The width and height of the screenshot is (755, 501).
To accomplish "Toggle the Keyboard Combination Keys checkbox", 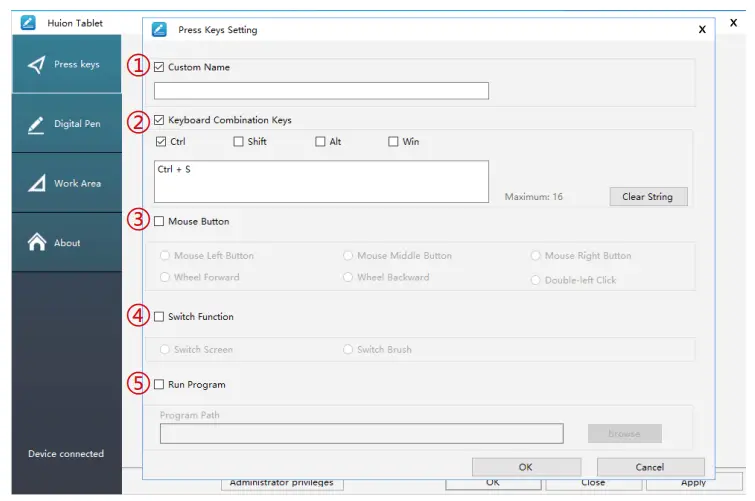I will [x=159, y=120].
